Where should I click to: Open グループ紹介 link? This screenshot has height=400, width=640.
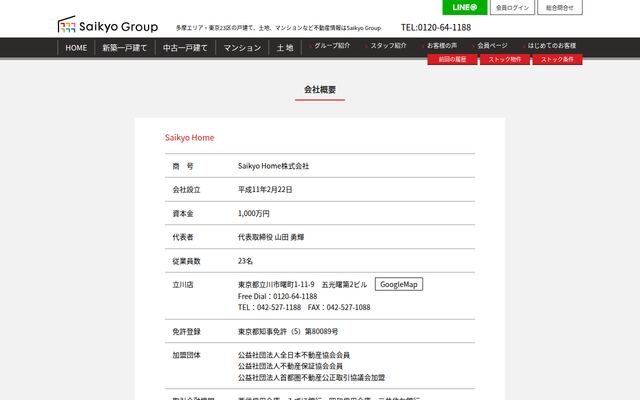[x=330, y=46]
